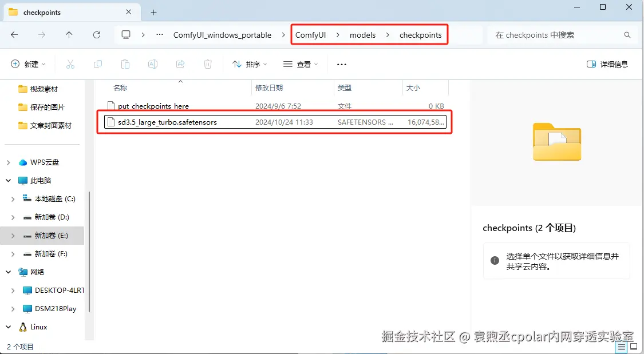Click the Share icon in toolbar

(180, 64)
